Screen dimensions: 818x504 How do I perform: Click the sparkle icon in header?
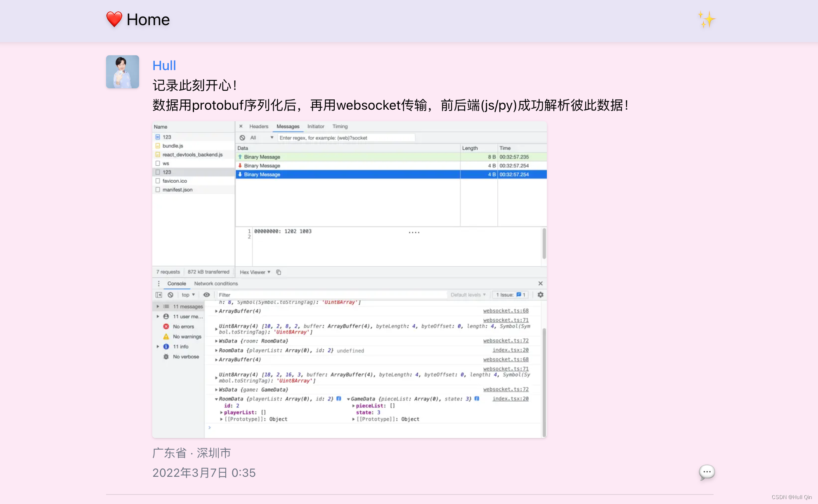tap(707, 19)
